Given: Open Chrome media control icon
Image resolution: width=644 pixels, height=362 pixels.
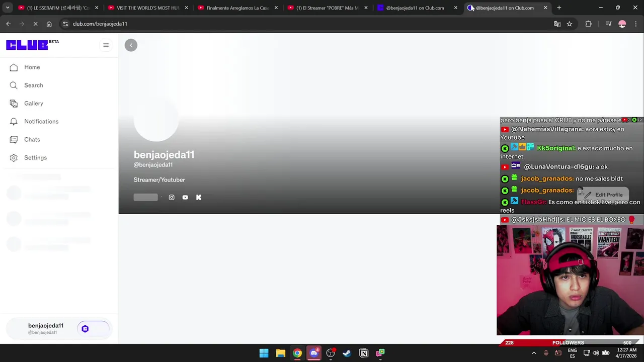Looking at the screenshot, I should point(608,24).
